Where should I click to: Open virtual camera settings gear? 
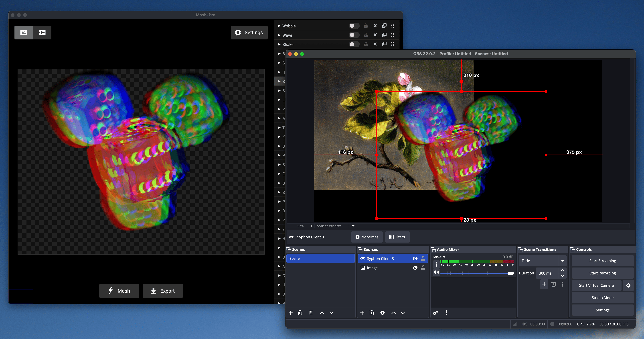628,286
